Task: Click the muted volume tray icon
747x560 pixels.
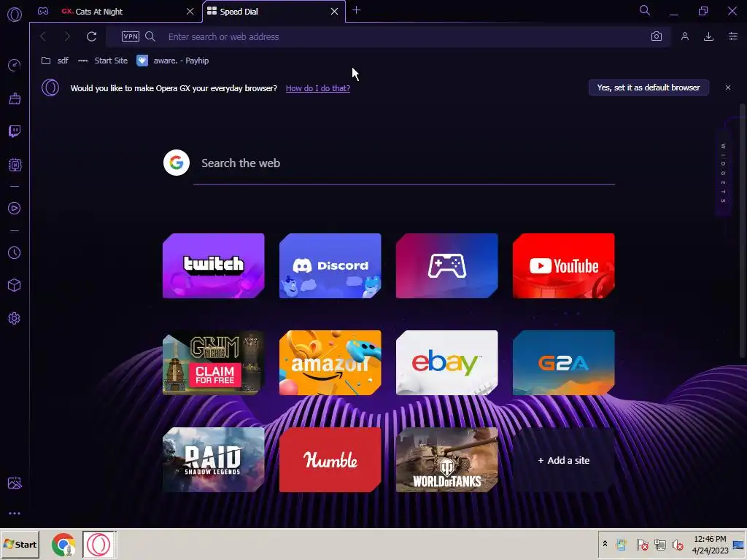Action: tap(677, 544)
